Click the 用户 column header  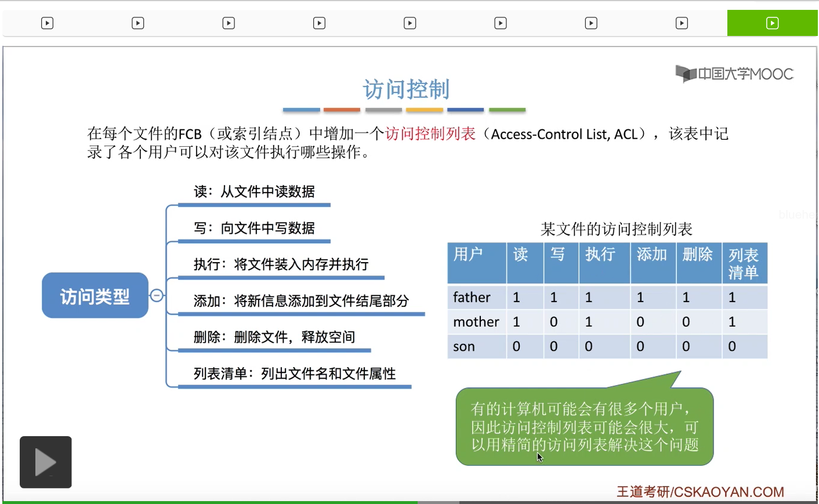click(477, 263)
